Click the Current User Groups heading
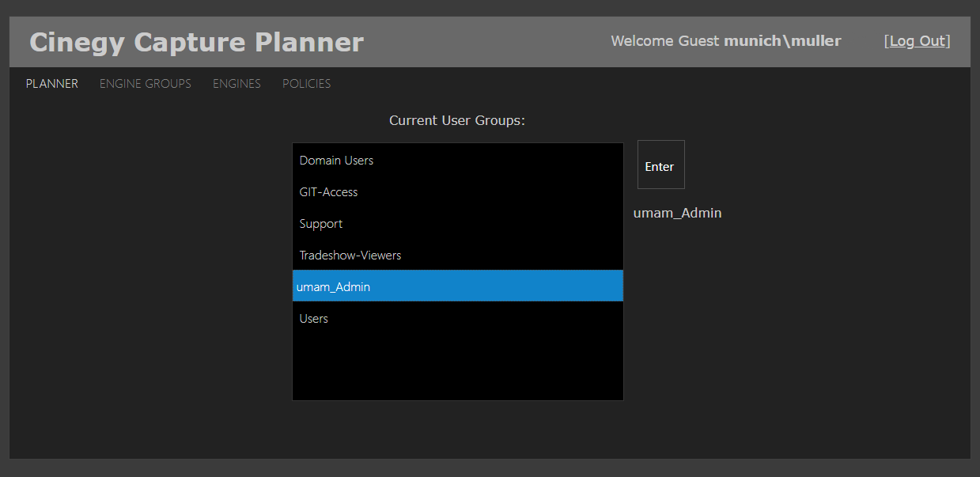The image size is (980, 477). pyautogui.click(x=457, y=120)
